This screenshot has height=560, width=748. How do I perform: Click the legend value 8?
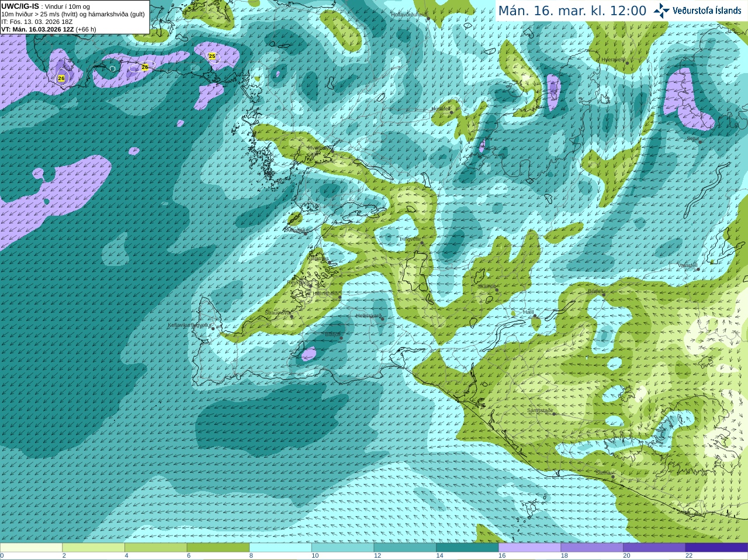pyautogui.click(x=251, y=556)
